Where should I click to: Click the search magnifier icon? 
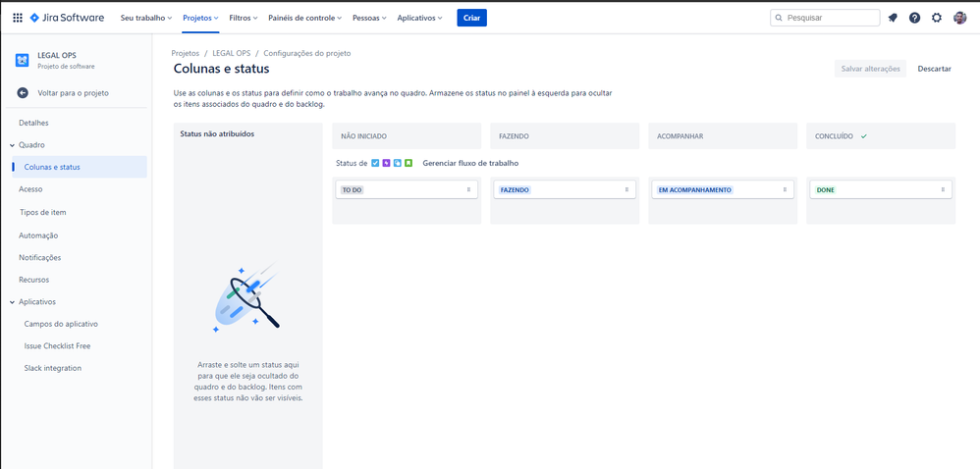779,18
